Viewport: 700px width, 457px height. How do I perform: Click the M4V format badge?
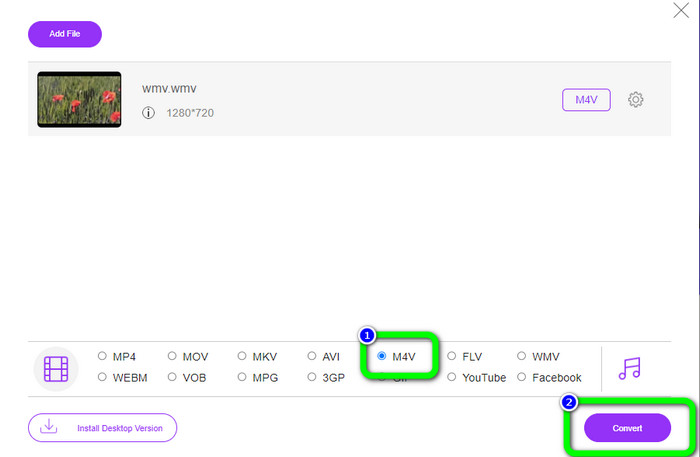586,100
